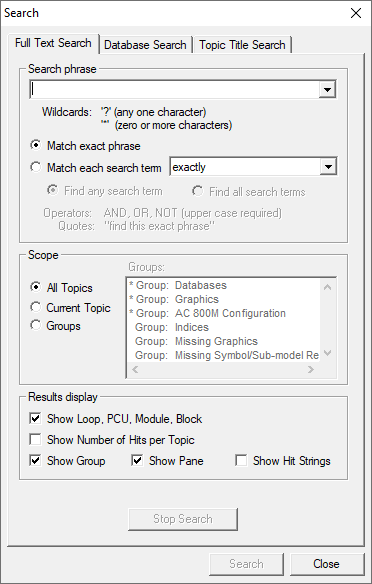
Task: Click into the Search phrase input field
Action: pyautogui.click(x=174, y=89)
